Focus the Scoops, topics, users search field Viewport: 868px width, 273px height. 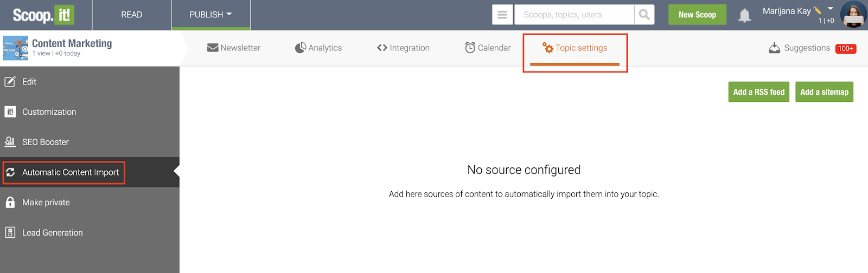(x=574, y=15)
